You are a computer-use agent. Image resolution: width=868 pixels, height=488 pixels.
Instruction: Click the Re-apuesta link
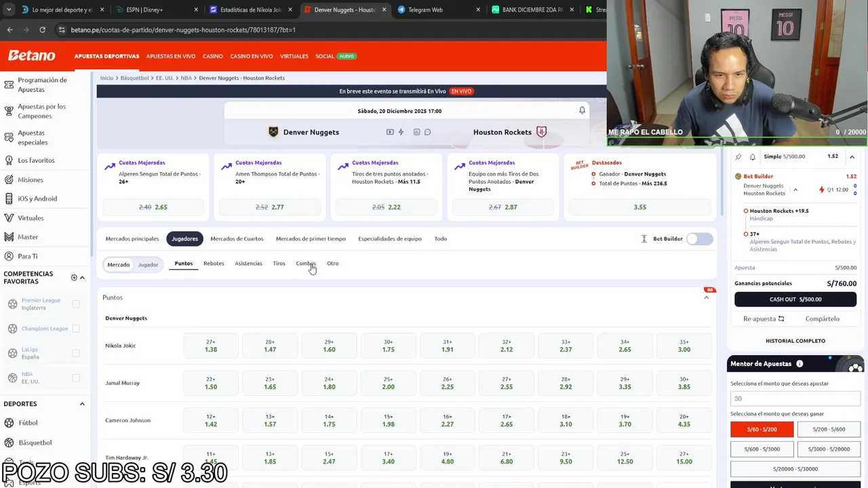click(x=764, y=319)
